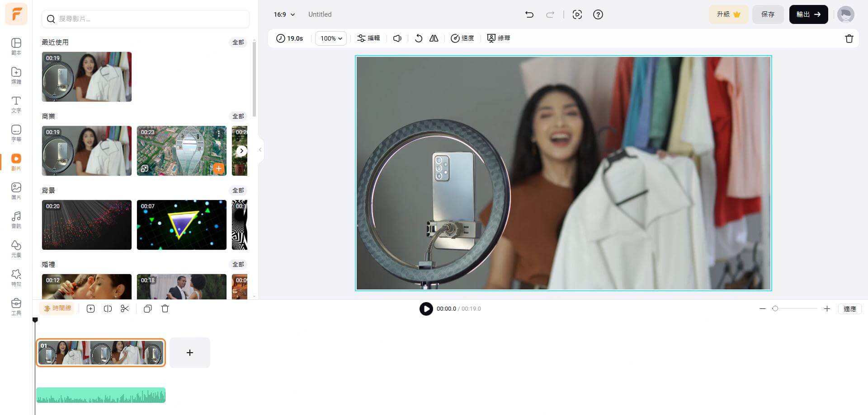The width and height of the screenshot is (868, 415).
Task: Open 編輯 adjust settings
Action: tap(368, 38)
